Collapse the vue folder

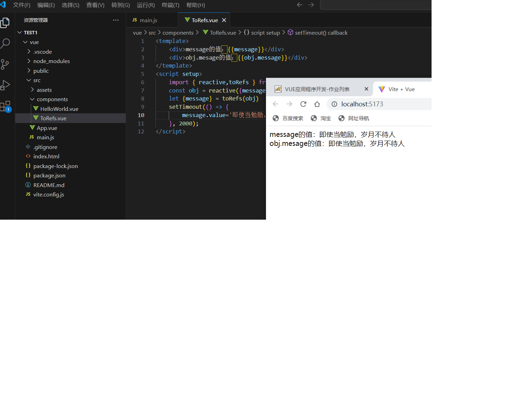coord(70,42)
